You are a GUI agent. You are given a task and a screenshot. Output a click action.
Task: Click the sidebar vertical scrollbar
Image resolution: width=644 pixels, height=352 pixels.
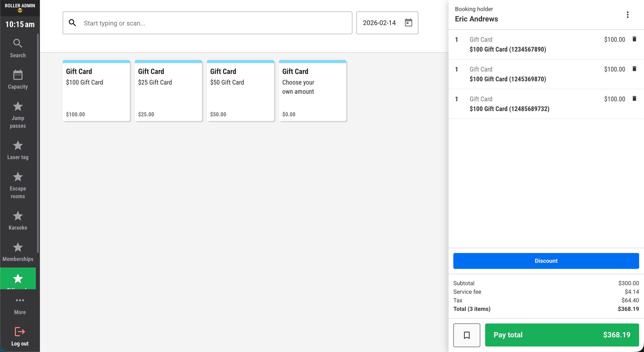pos(38,143)
